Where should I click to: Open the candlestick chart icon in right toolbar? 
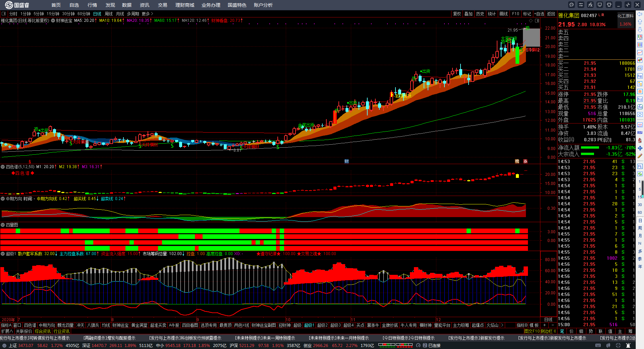click(x=640, y=60)
